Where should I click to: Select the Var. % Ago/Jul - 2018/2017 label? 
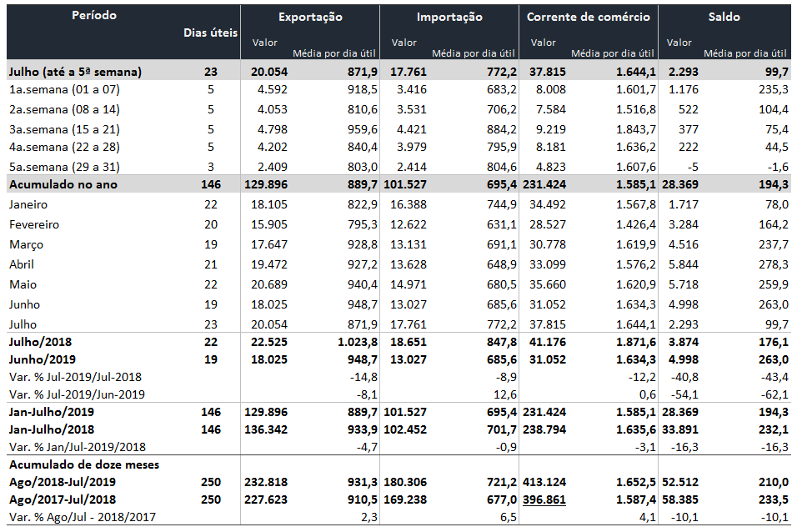81,517
